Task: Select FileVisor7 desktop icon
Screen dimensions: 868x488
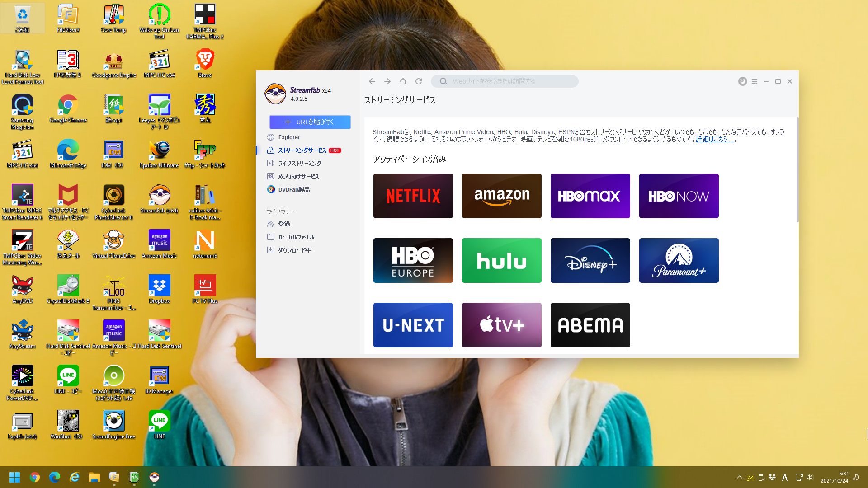Action: point(68,19)
